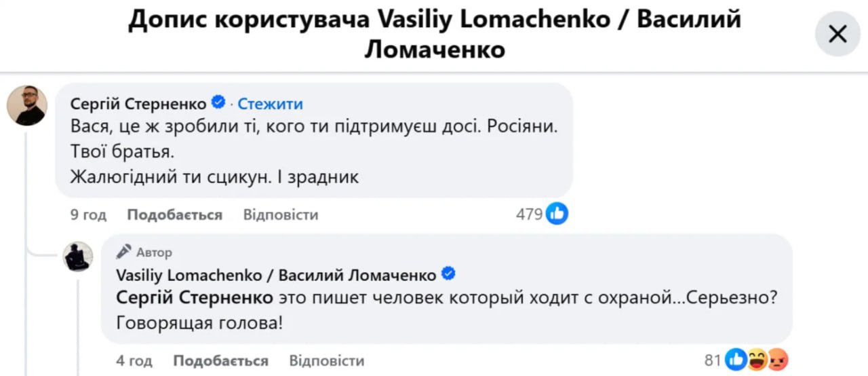Like Lomachenko's reply with Подобається
The height and width of the screenshot is (376, 868).
click(x=221, y=360)
